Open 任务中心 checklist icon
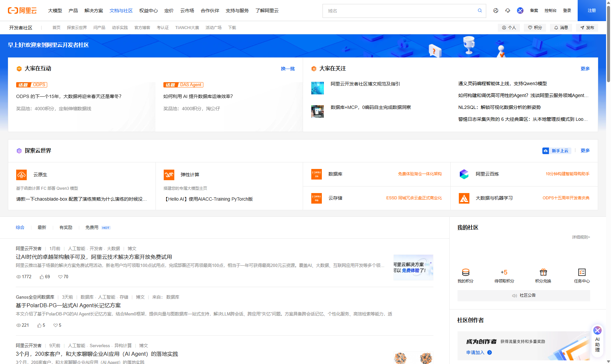Image resolution: width=611 pixels, height=364 pixels. pyautogui.click(x=582, y=272)
